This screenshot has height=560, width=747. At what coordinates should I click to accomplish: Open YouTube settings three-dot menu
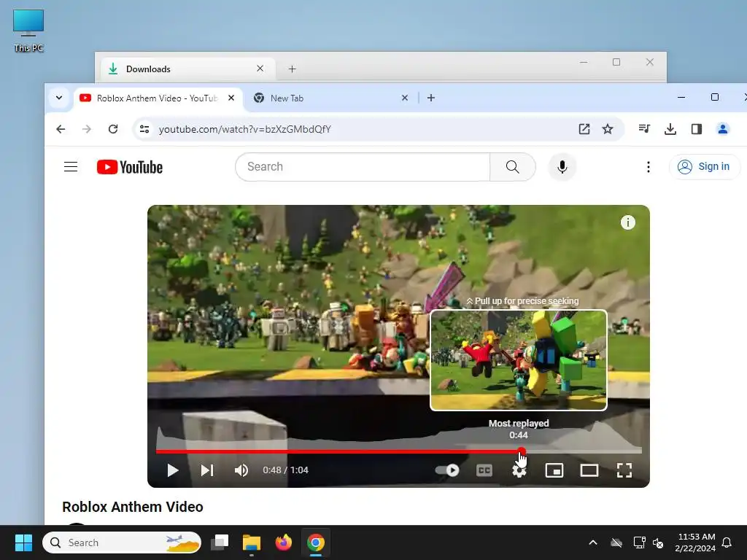coord(648,167)
